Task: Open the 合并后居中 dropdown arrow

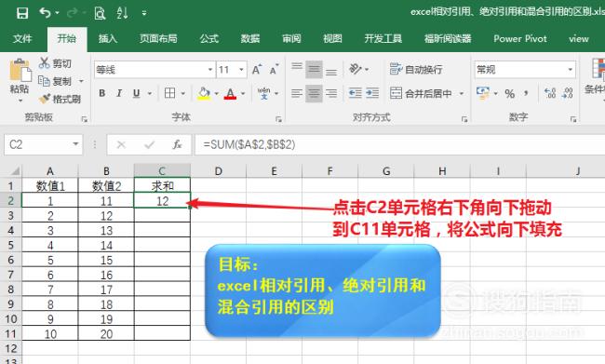Action: 462,93
